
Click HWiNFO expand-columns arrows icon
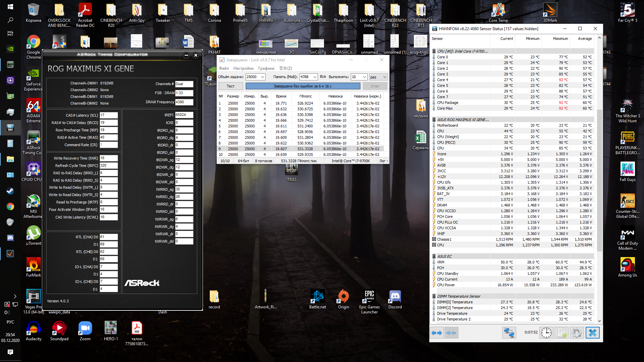coord(437,333)
